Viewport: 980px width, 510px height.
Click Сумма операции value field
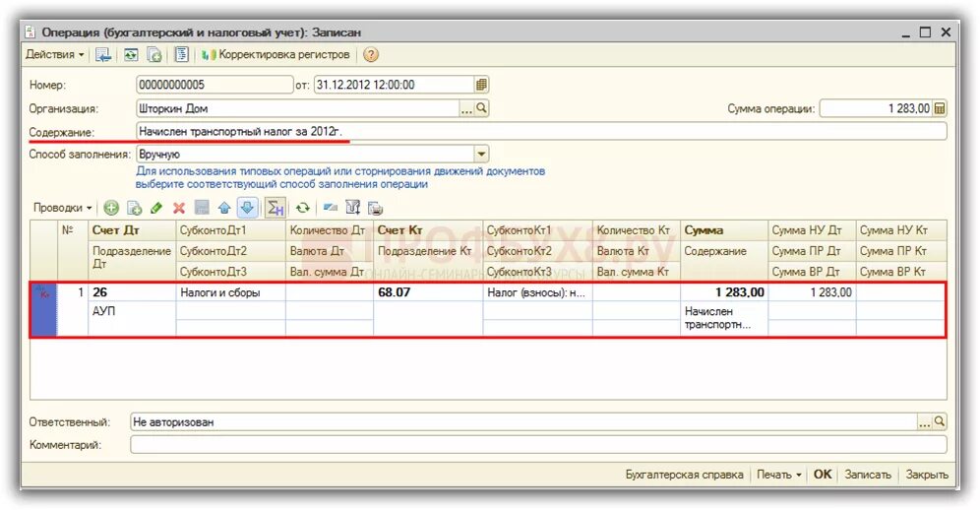(877, 109)
